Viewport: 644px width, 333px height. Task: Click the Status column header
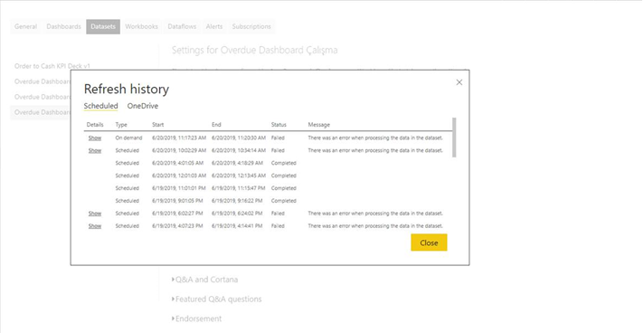pos(279,125)
